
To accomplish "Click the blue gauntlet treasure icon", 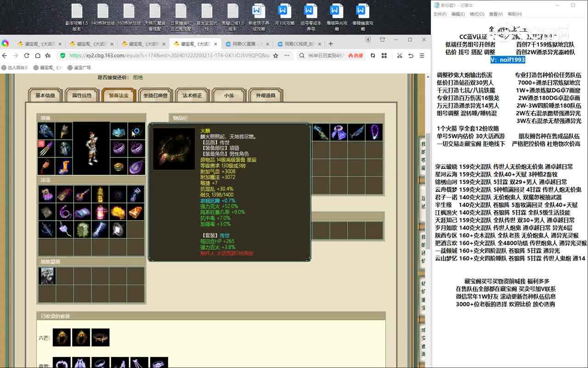I will 136,194.
